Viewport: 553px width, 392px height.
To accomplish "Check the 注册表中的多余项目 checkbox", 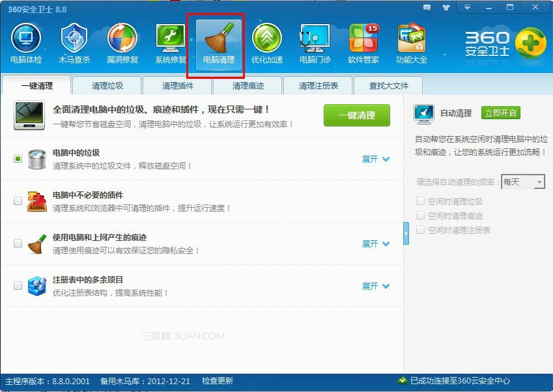I will [18, 286].
